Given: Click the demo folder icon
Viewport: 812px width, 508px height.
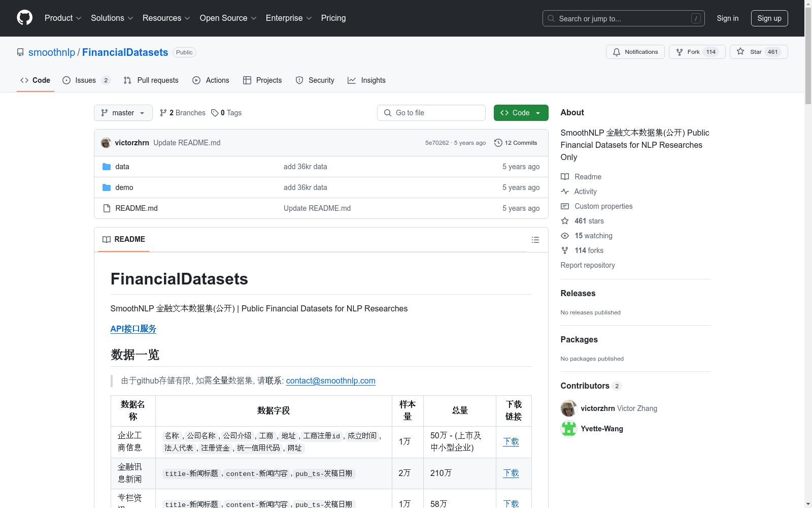Looking at the screenshot, I should pyautogui.click(x=107, y=187).
